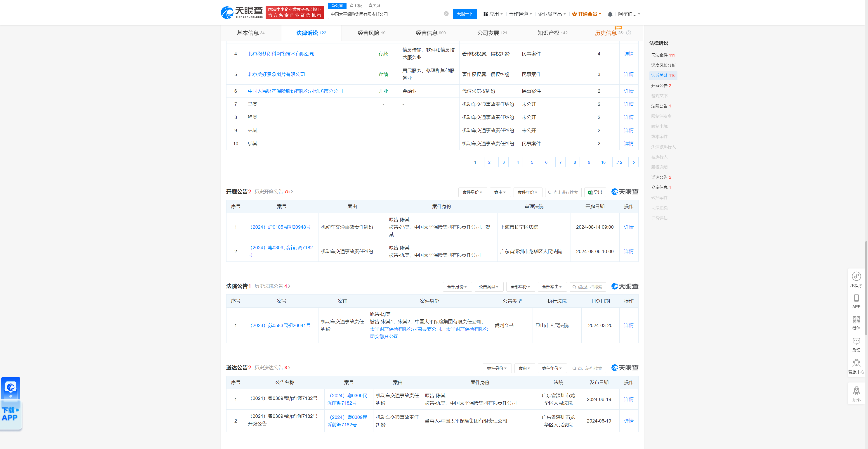Open 太平财产保险有限公司萧县支公司 link
Screen dimensions: 868x449
click(405, 329)
